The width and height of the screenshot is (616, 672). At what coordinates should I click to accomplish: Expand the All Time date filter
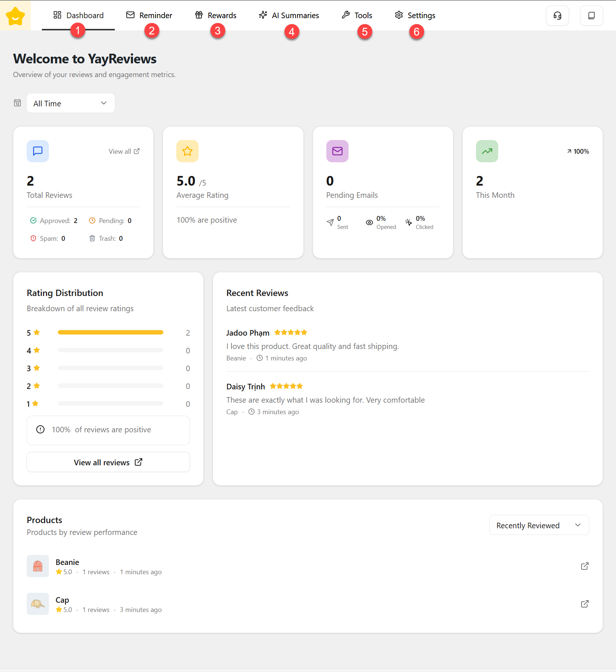point(70,103)
